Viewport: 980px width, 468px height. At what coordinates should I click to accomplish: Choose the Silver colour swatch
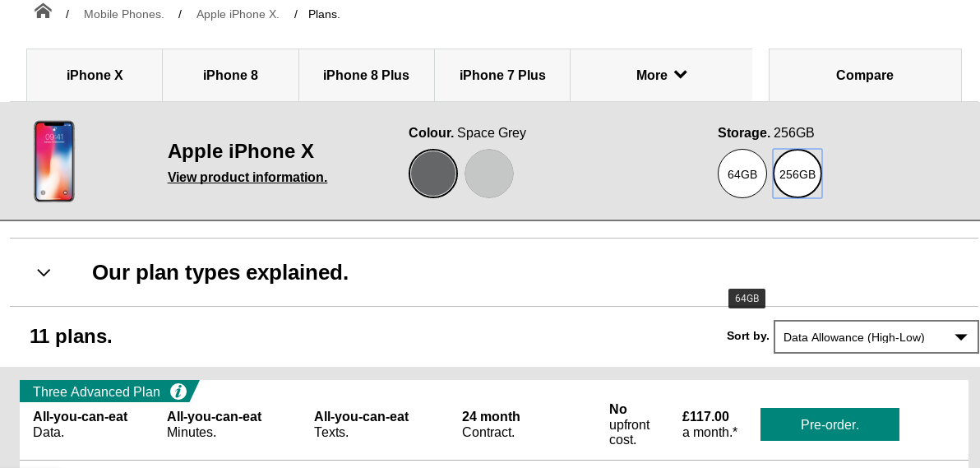(x=489, y=174)
